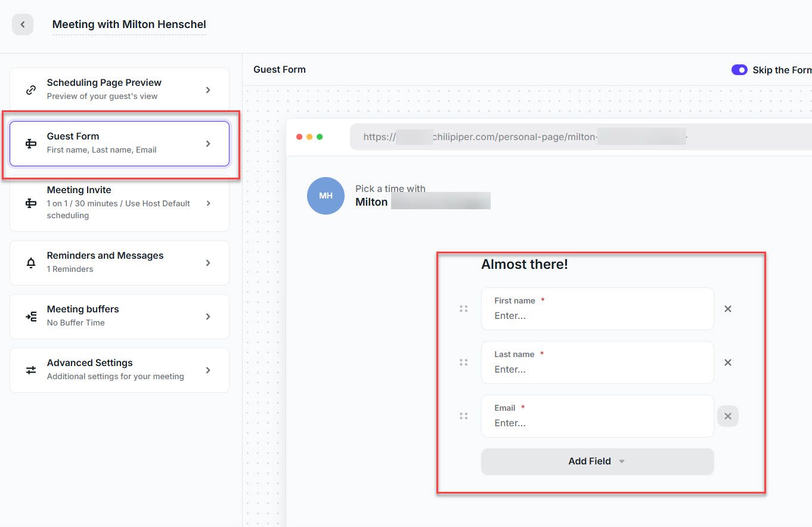812x527 pixels.
Task: Select the Advanced Settings section
Action: 119,370
